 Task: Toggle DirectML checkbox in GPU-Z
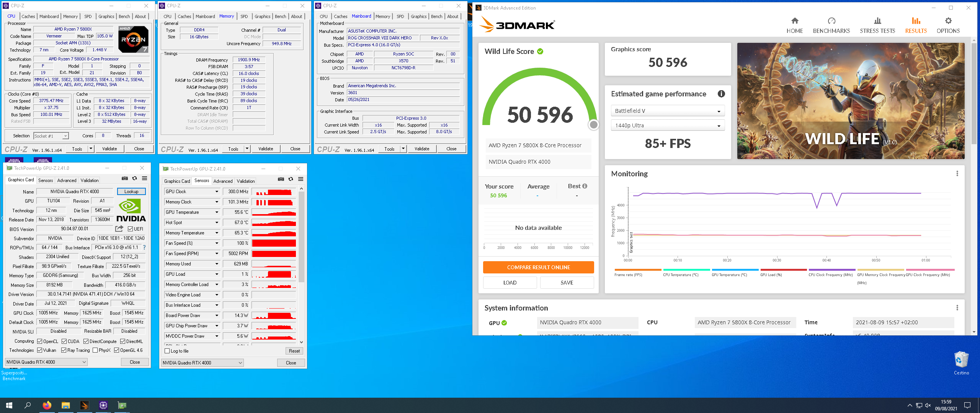click(x=122, y=341)
